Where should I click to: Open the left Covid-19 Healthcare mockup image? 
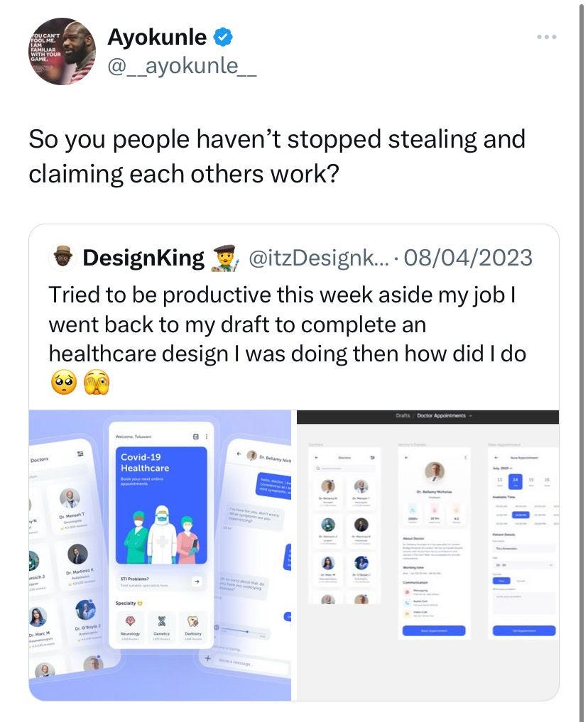point(160,555)
